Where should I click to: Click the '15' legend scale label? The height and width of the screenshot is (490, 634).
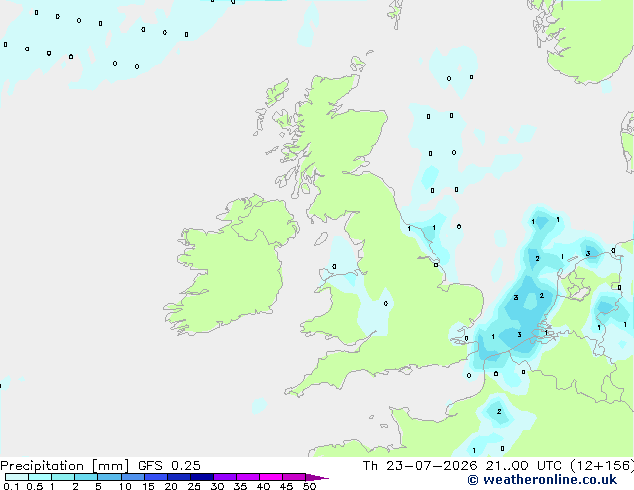pyautogui.click(x=148, y=486)
